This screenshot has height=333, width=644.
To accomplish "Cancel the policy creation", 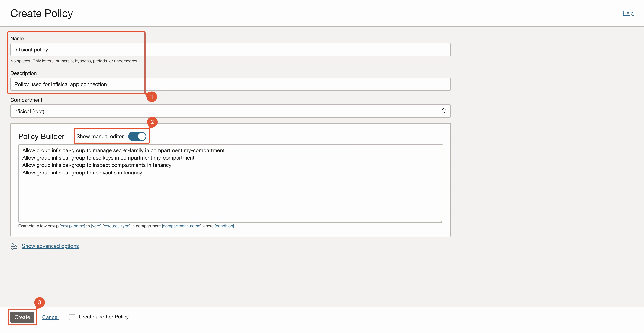I will (x=50, y=317).
